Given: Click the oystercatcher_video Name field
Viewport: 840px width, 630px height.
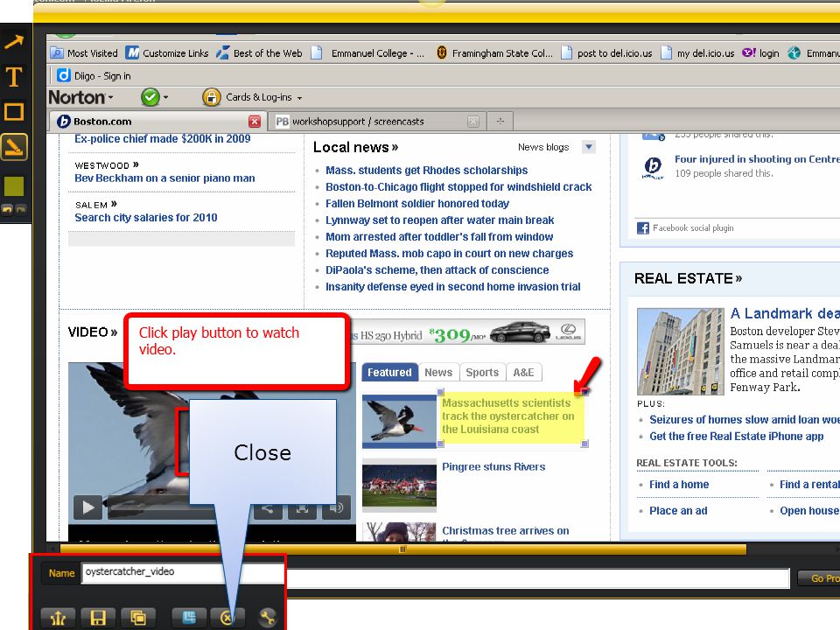Looking at the screenshot, I should 182,572.
